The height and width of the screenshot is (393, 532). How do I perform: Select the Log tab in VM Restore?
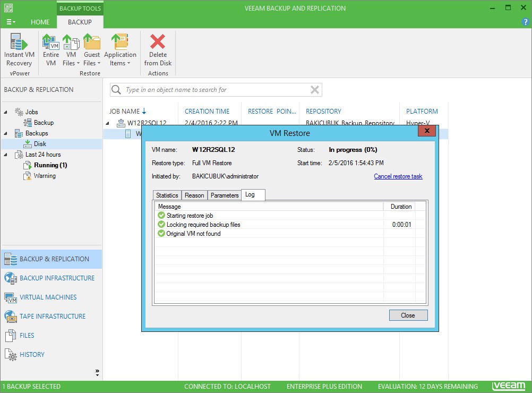click(x=253, y=195)
